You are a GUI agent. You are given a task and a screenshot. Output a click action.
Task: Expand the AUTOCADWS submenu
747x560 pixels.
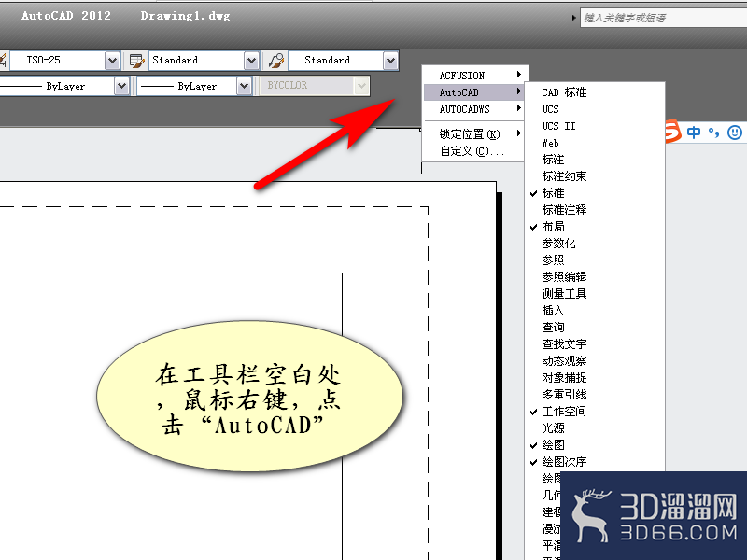pos(475,109)
